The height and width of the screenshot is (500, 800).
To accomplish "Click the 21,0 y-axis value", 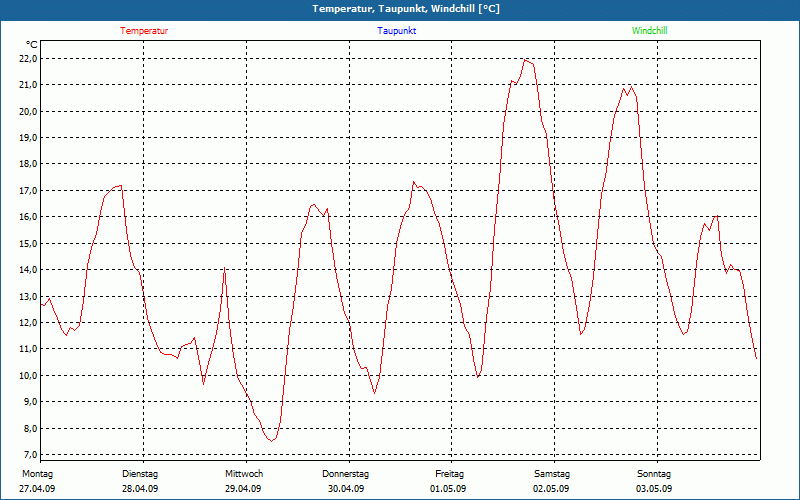I will pos(28,85).
